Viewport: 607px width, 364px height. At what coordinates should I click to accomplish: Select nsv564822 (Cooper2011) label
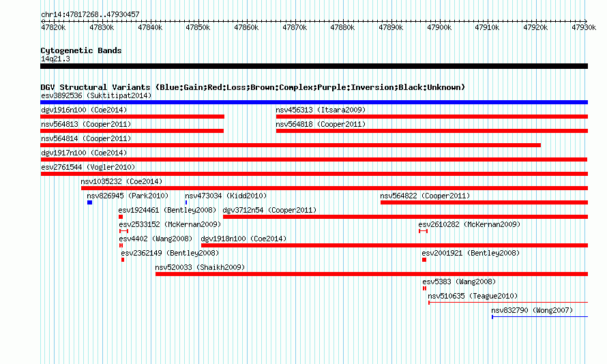pos(425,196)
